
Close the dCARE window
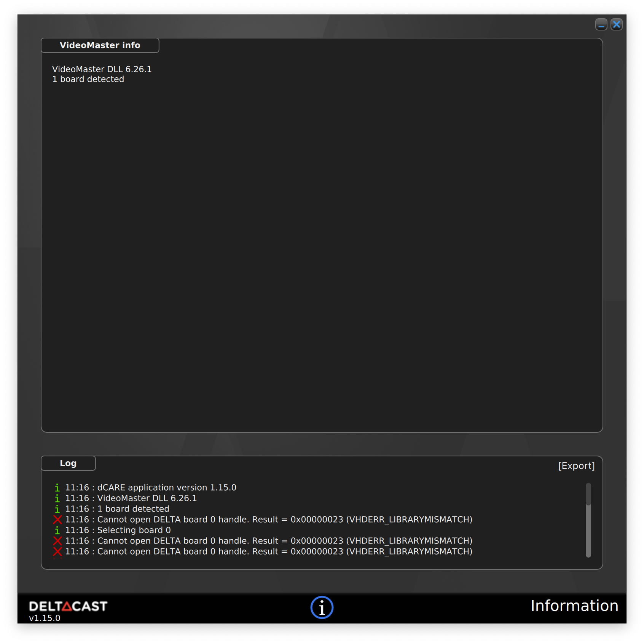pos(616,24)
